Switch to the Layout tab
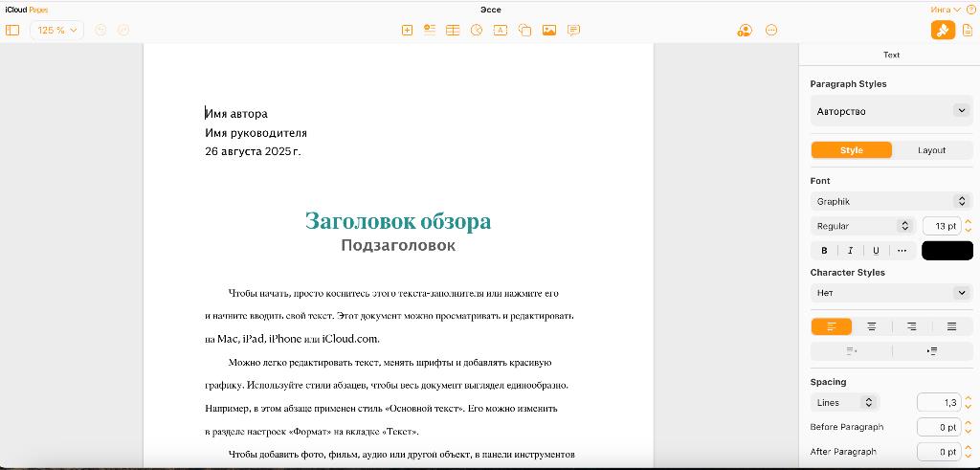This screenshot has width=980, height=470. click(932, 150)
